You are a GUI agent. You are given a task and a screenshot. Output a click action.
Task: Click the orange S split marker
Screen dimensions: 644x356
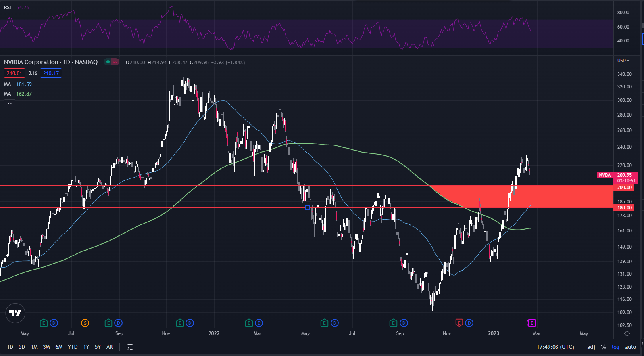coord(85,323)
